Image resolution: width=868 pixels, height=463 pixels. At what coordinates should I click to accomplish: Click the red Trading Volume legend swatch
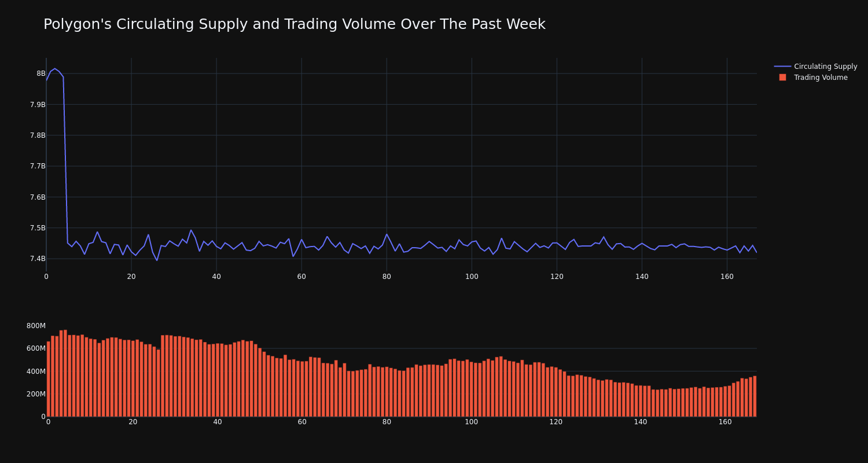[x=782, y=78]
